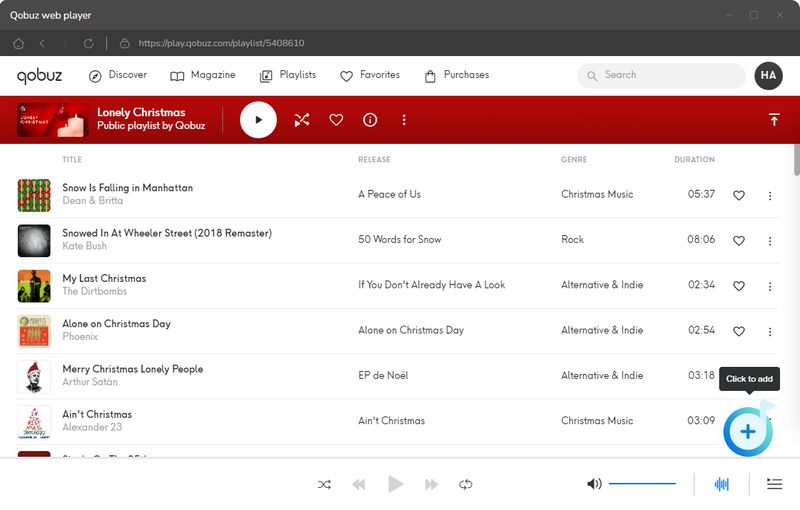Image resolution: width=800 pixels, height=510 pixels.
Task: Open the Discover tab
Action: 118,75
